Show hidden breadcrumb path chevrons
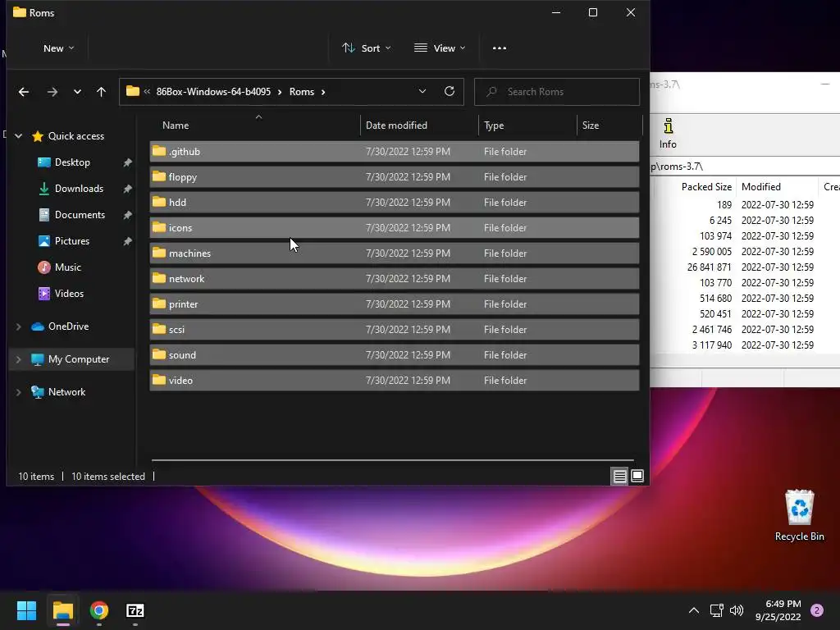The image size is (840, 630). point(147,92)
